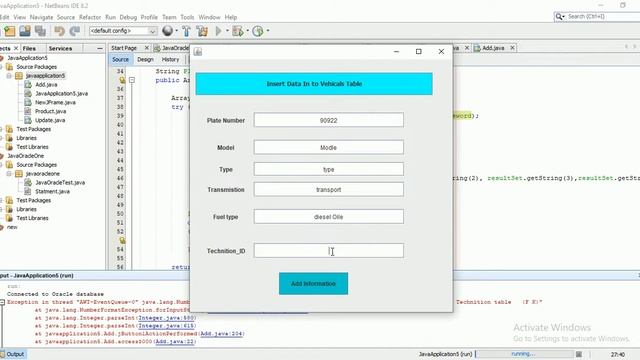This screenshot has height=360, width=640.
Task: Select Update.java file
Action: (x=50, y=120)
